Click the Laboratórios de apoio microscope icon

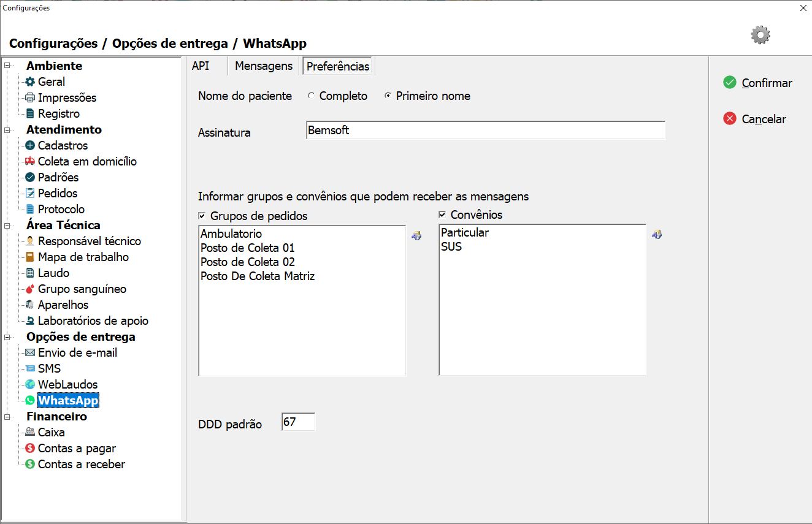point(30,321)
